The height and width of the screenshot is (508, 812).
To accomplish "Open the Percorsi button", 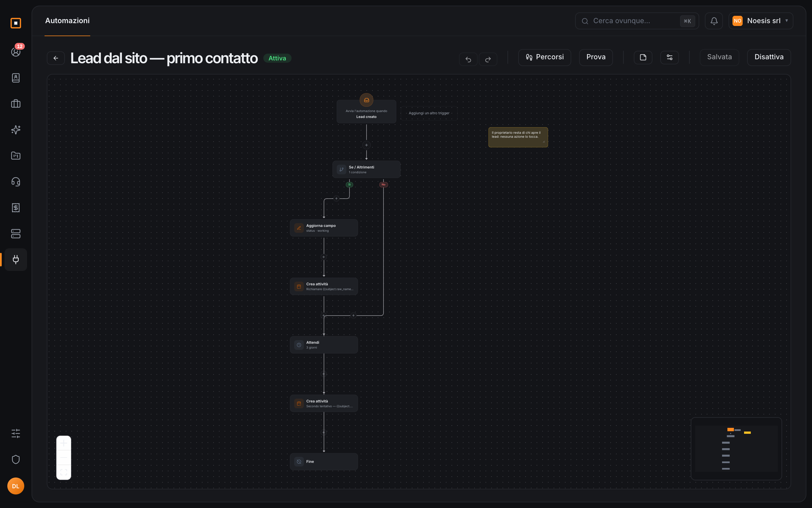I will (545, 58).
